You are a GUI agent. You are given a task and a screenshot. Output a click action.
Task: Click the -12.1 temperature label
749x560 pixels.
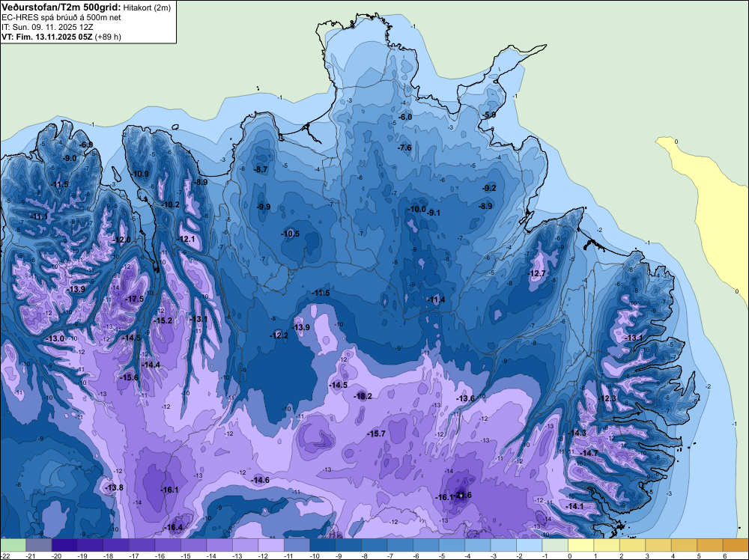[185, 239]
